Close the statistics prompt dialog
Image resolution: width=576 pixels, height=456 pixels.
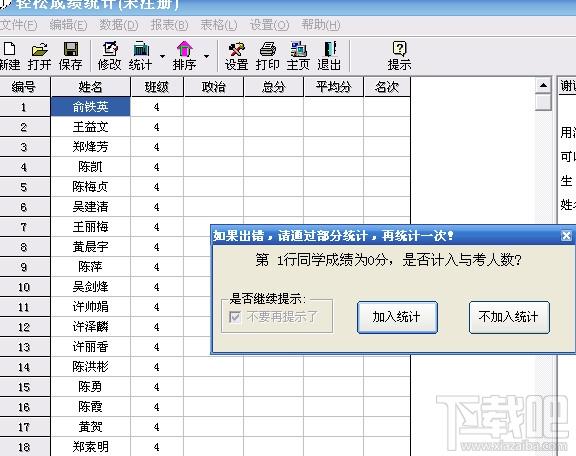tap(566, 236)
